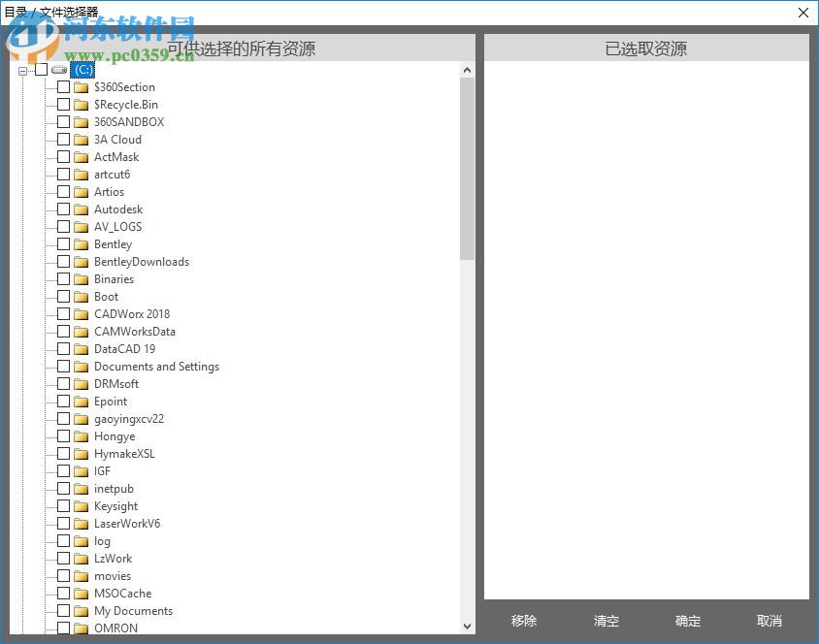The image size is (819, 644).
Task: Click the scrollbar down arrow
Action: pyautogui.click(x=467, y=626)
